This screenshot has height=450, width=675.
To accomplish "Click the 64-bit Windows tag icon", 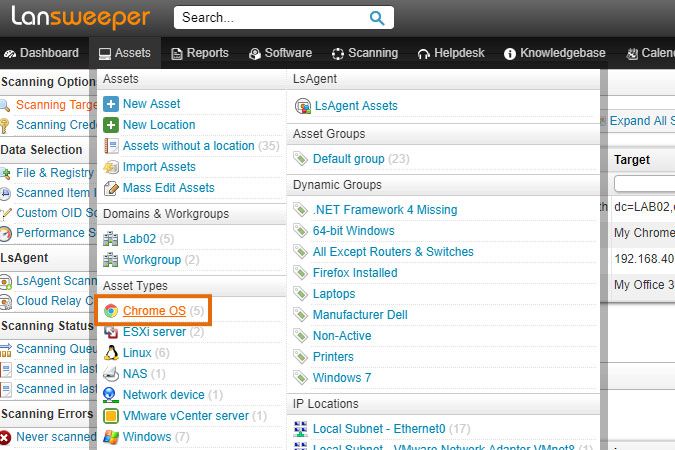I will (300, 231).
